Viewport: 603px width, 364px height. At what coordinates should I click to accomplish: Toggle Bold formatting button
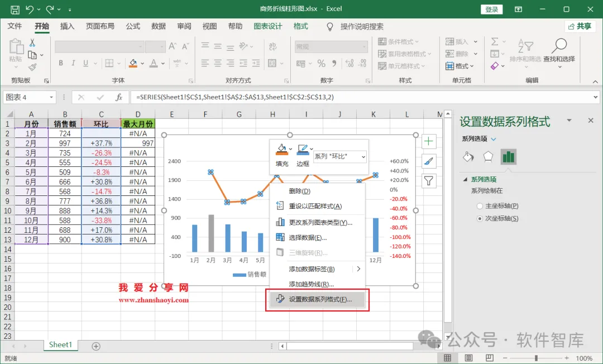[61, 63]
